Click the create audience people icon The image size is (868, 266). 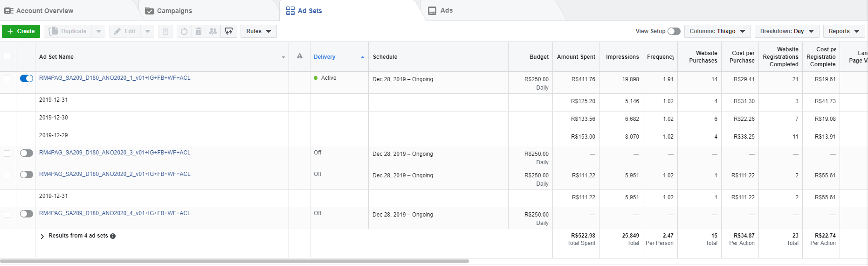tap(213, 31)
